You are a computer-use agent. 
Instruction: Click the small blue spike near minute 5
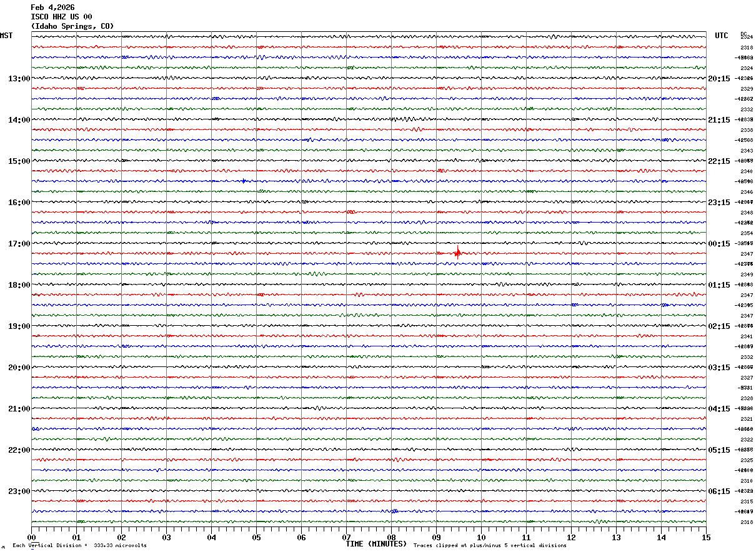(244, 181)
